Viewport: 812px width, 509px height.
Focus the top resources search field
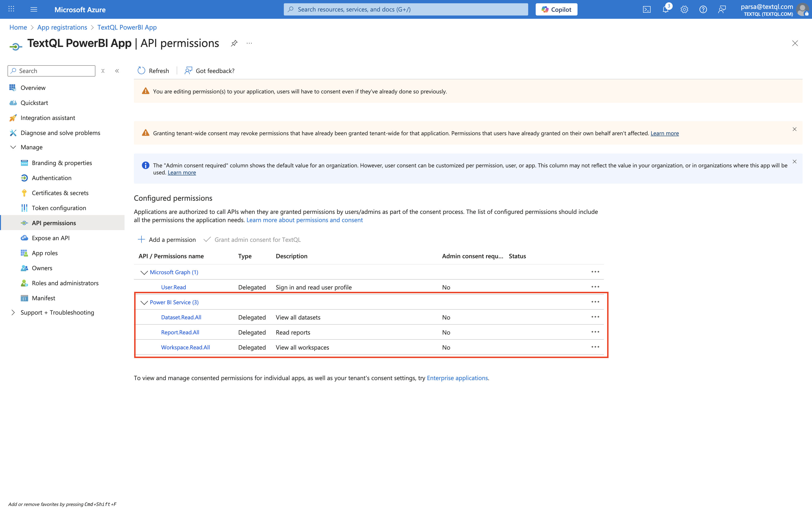pyautogui.click(x=406, y=9)
